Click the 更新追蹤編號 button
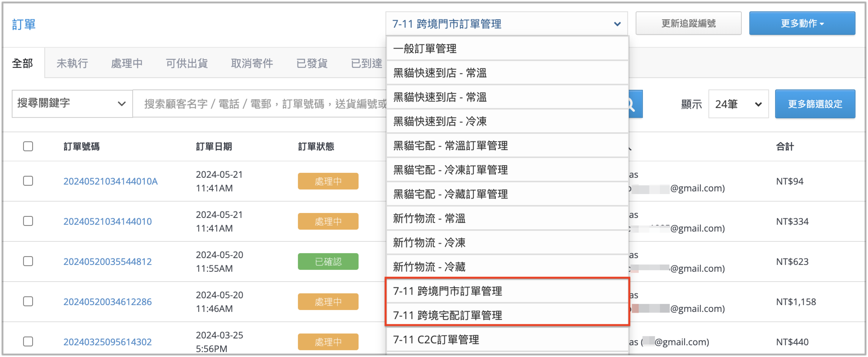 tap(688, 23)
